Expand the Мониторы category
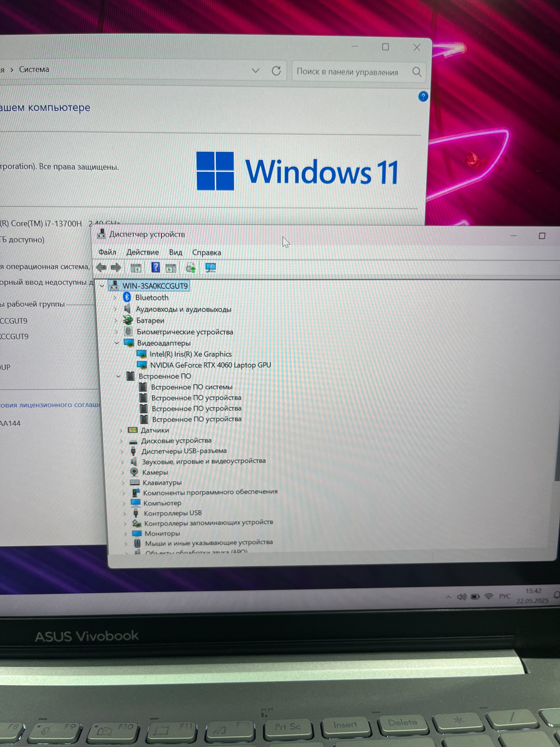This screenshot has width=560, height=747. [x=126, y=534]
